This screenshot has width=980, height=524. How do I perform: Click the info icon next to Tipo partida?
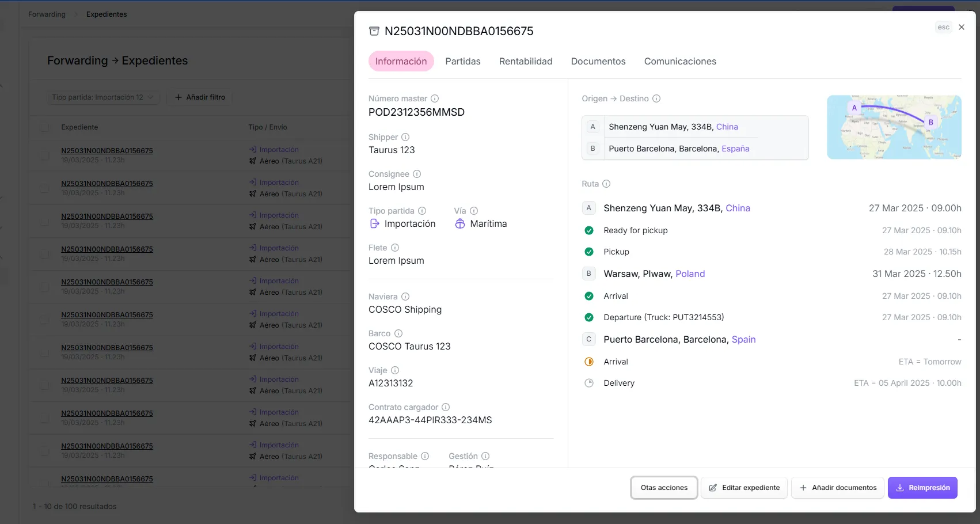422,211
